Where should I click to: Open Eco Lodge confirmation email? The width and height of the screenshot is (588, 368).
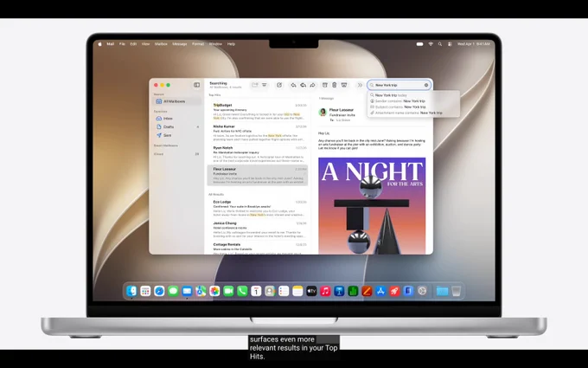click(x=258, y=208)
